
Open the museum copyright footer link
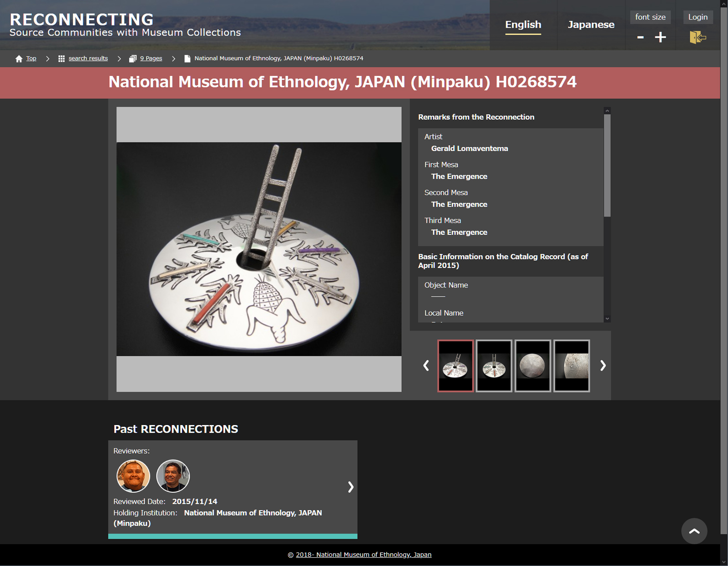pyautogui.click(x=364, y=555)
